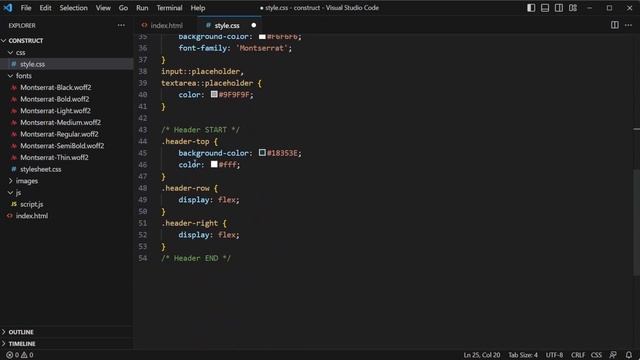Open Customize Layout icon
This screenshot has width=640, height=360.
[573, 8]
